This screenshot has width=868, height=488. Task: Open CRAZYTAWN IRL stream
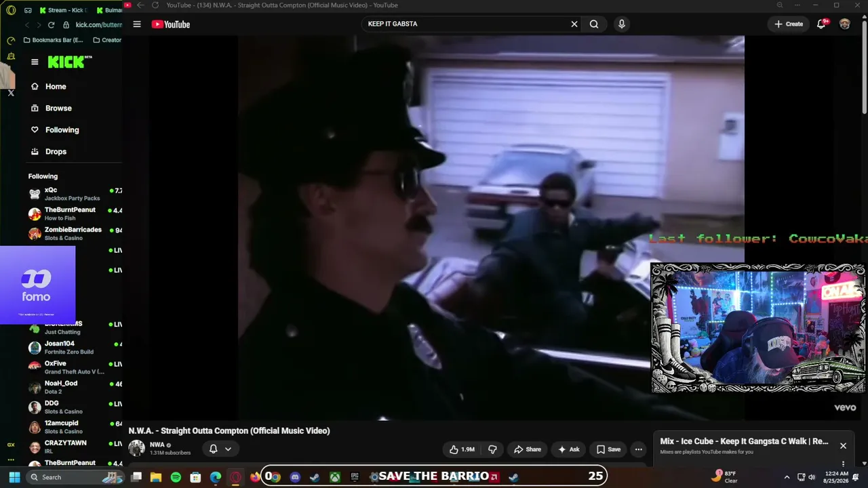click(75, 447)
